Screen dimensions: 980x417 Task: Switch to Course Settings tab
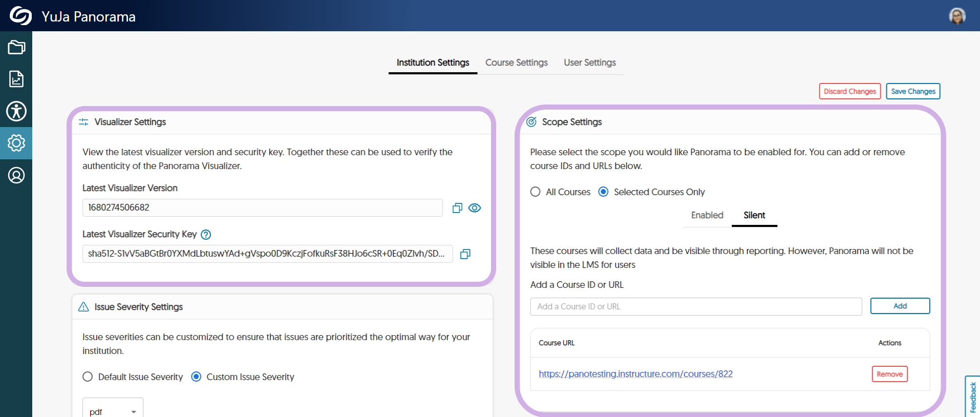coord(516,62)
